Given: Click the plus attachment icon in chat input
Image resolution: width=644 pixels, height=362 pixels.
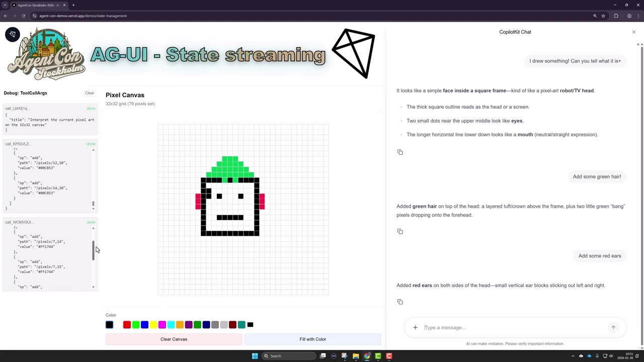Looking at the screenshot, I should (415, 327).
